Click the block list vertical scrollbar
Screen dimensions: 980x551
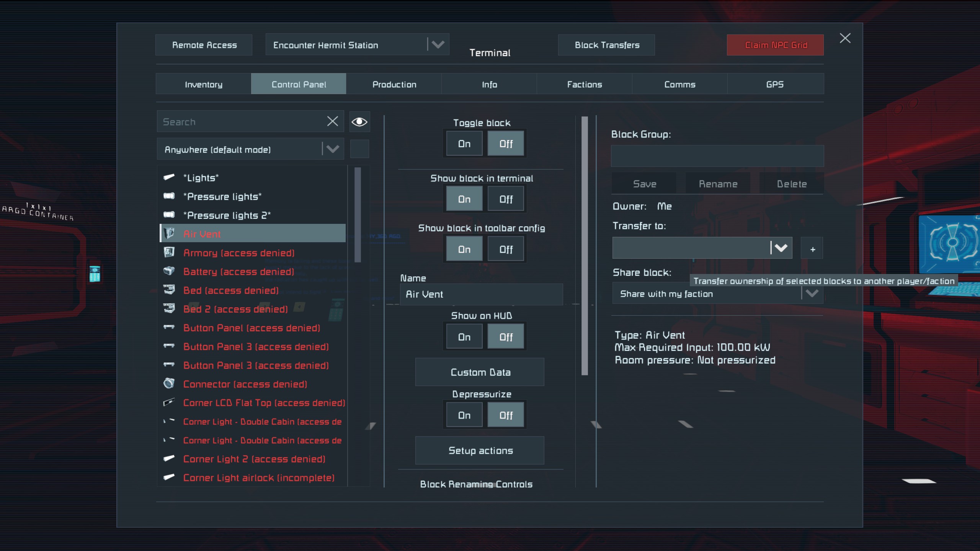pyautogui.click(x=358, y=215)
